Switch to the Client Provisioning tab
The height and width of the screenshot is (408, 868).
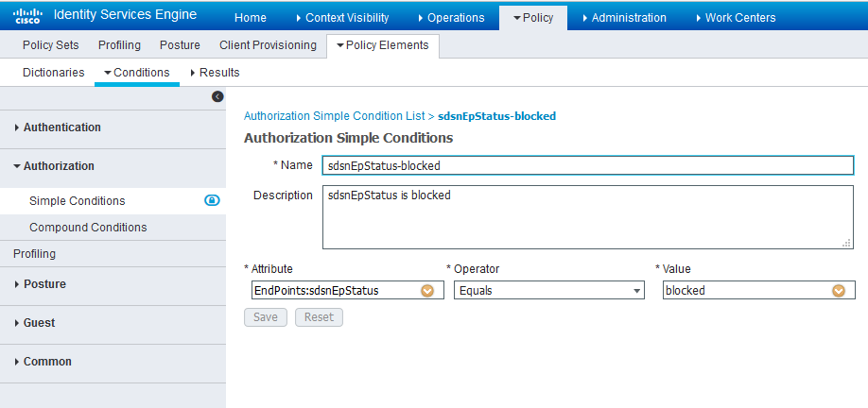tap(268, 45)
